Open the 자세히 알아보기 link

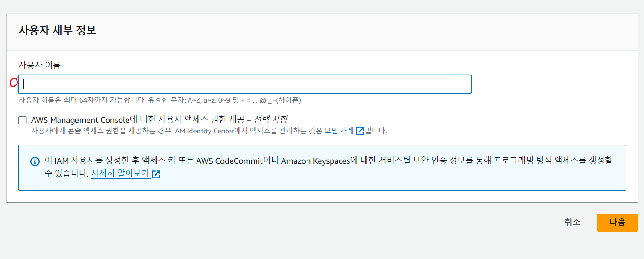[120, 174]
